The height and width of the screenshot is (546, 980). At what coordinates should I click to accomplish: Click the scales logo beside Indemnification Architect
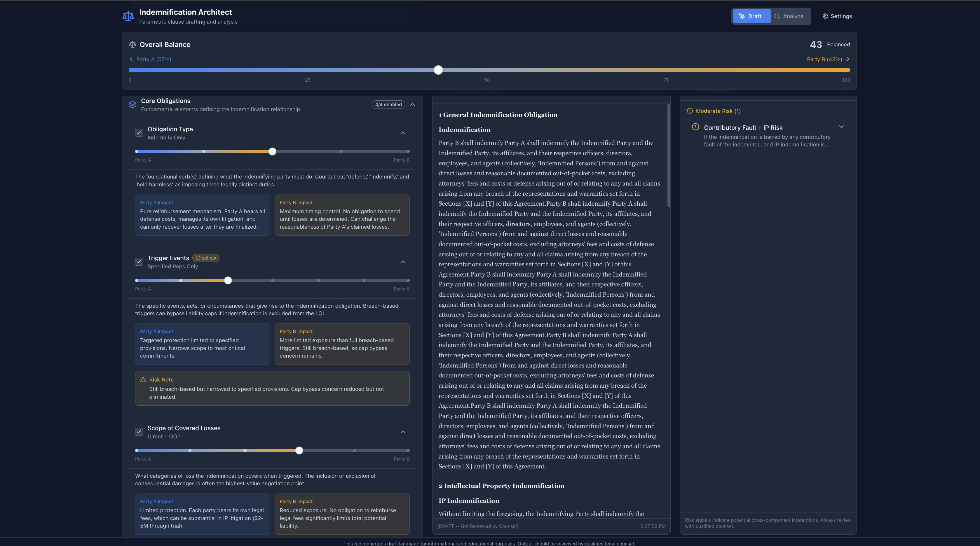coord(128,16)
